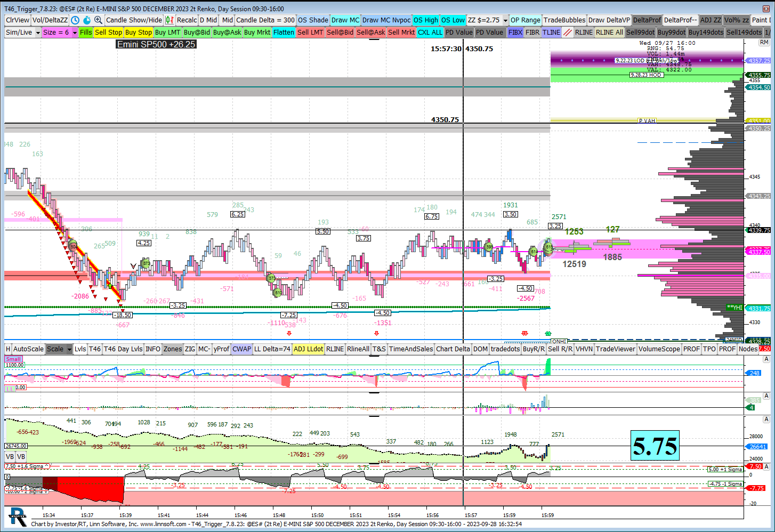Click the RLINE All button in top toolbar
Screen dimensions: 775x532
pos(609,32)
